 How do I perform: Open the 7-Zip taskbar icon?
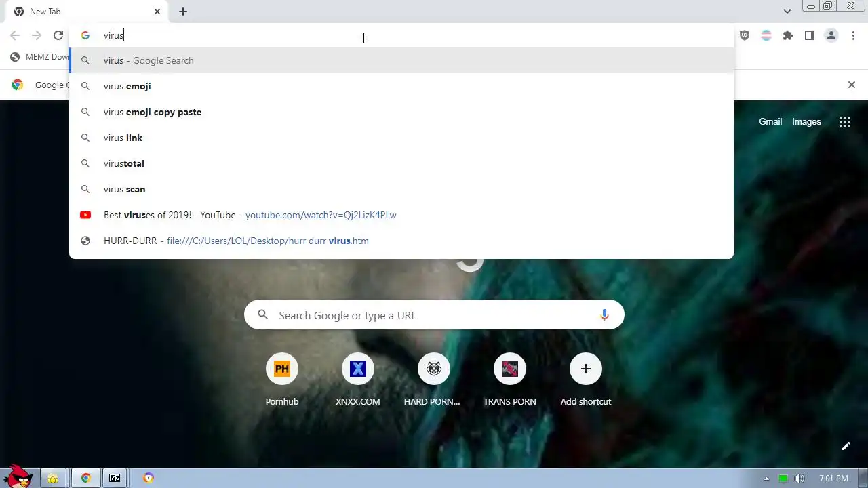pyautogui.click(x=115, y=478)
